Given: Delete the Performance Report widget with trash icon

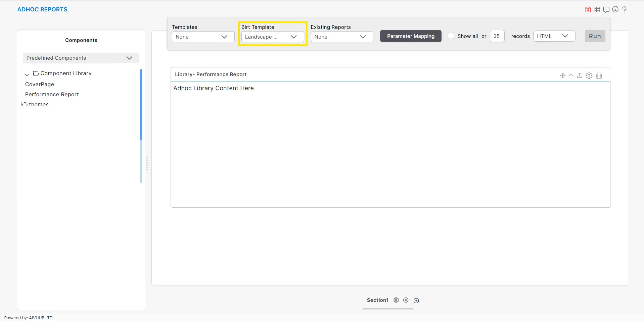Looking at the screenshot, I should (599, 75).
